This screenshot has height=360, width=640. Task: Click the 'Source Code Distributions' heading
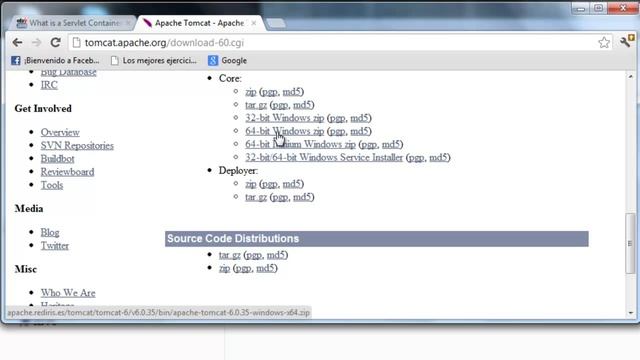(233, 239)
